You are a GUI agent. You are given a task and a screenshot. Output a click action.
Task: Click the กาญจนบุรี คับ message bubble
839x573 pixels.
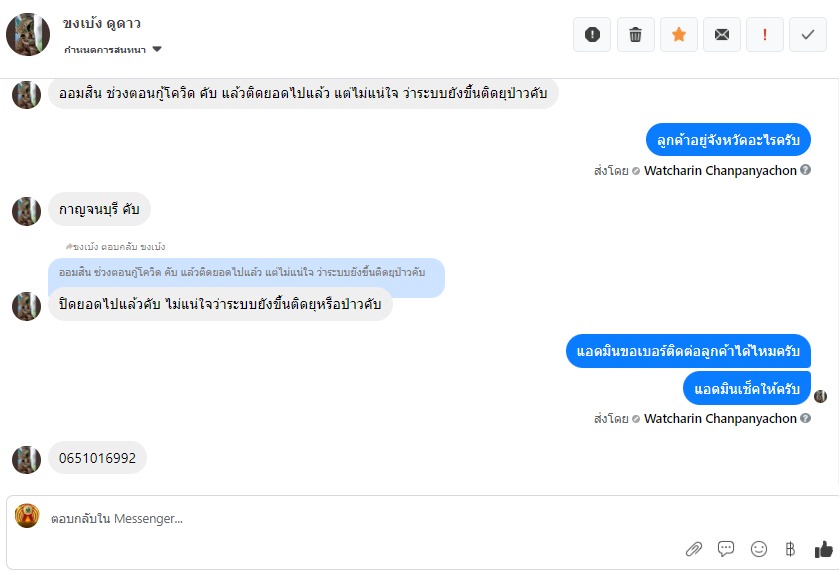click(x=99, y=210)
